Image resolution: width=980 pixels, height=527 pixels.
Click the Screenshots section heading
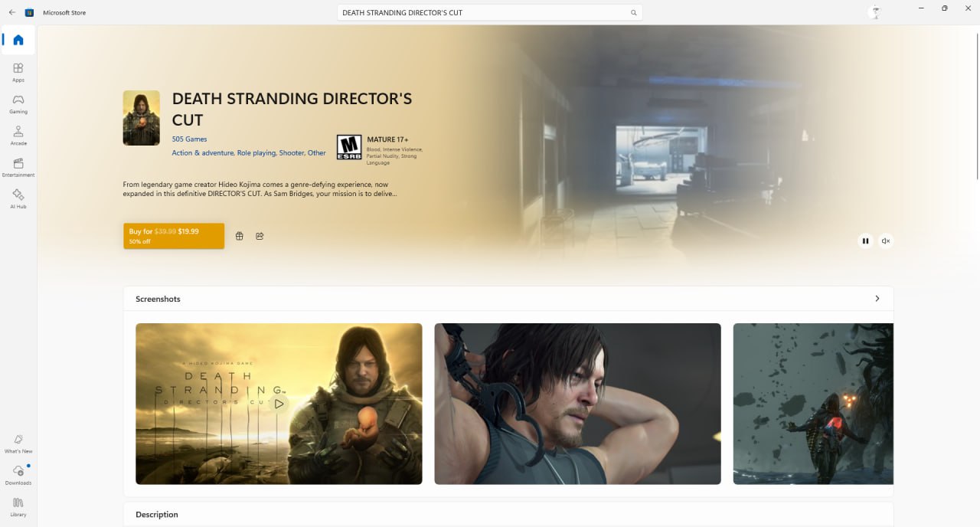point(158,299)
